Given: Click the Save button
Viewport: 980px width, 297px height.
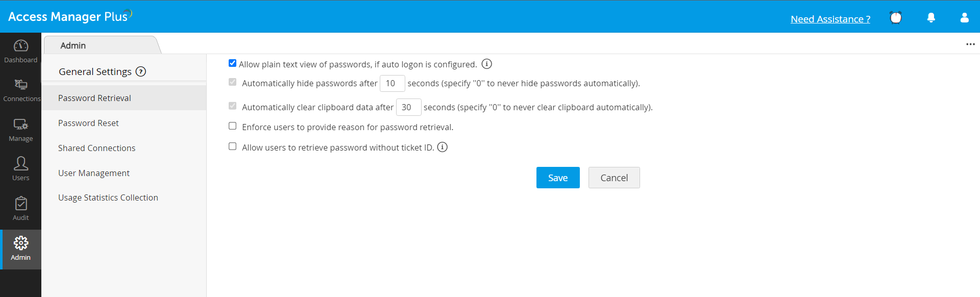Looking at the screenshot, I should [558, 178].
